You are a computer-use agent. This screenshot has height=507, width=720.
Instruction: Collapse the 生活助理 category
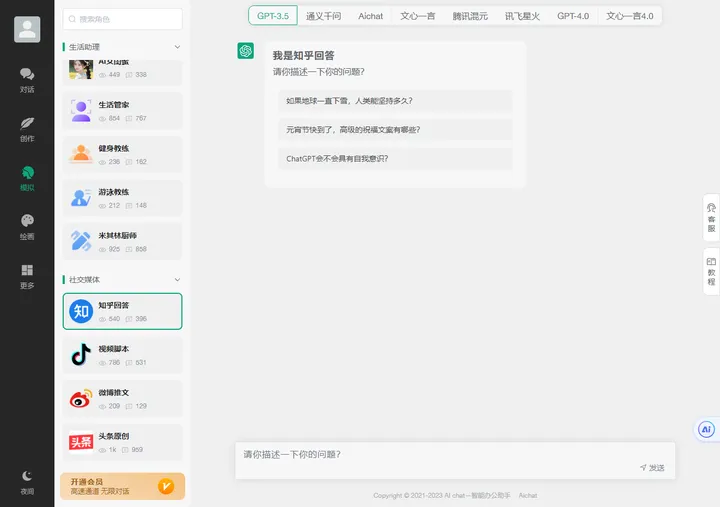177,47
